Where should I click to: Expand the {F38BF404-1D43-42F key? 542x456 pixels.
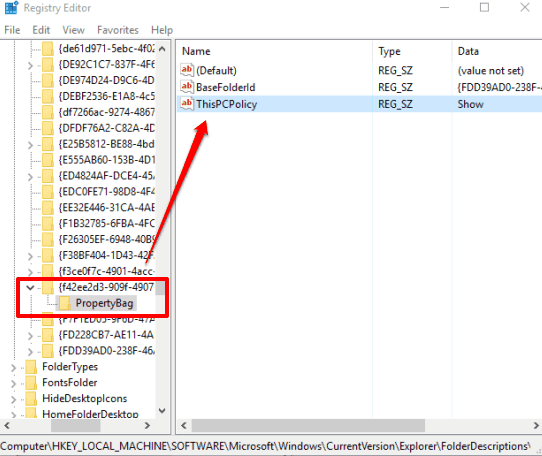pos(30,256)
